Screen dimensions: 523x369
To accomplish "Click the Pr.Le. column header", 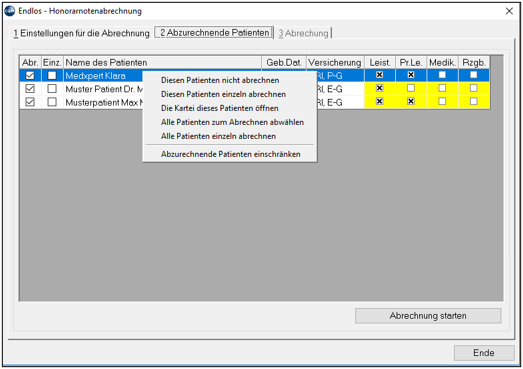I will point(411,62).
